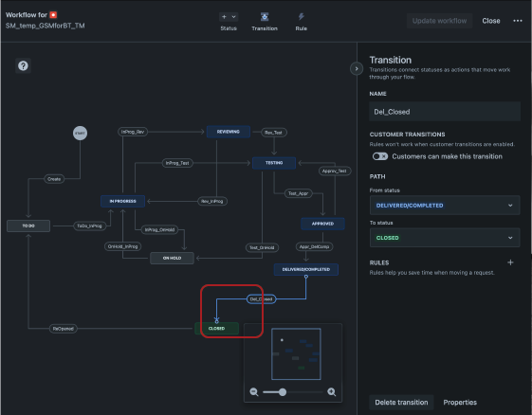Click the red project icon in title

coord(53,14)
